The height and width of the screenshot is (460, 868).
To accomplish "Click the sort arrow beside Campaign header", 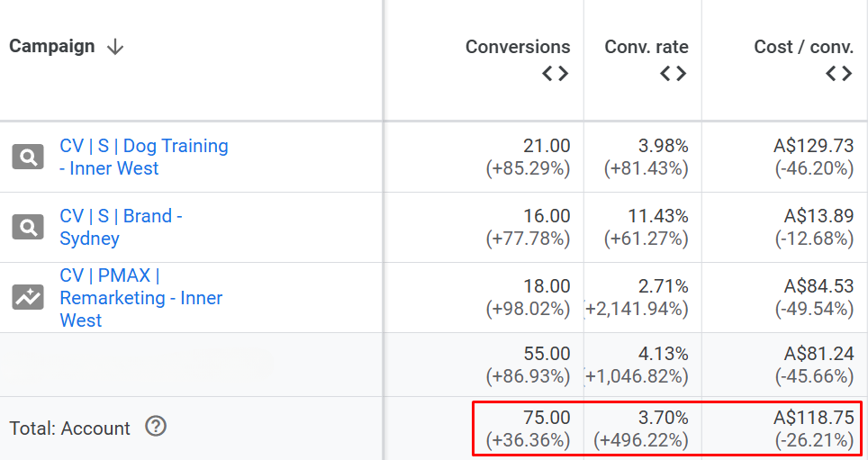I will (x=115, y=47).
